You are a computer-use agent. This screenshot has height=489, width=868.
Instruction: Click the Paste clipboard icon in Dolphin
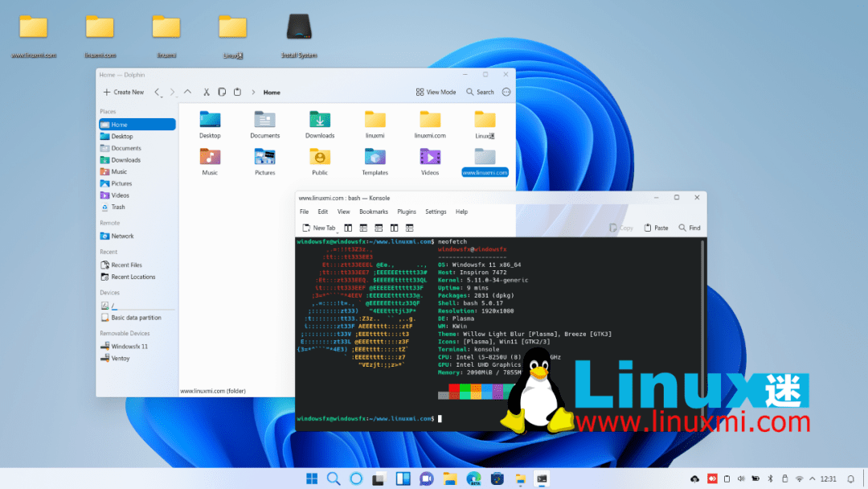coord(237,92)
